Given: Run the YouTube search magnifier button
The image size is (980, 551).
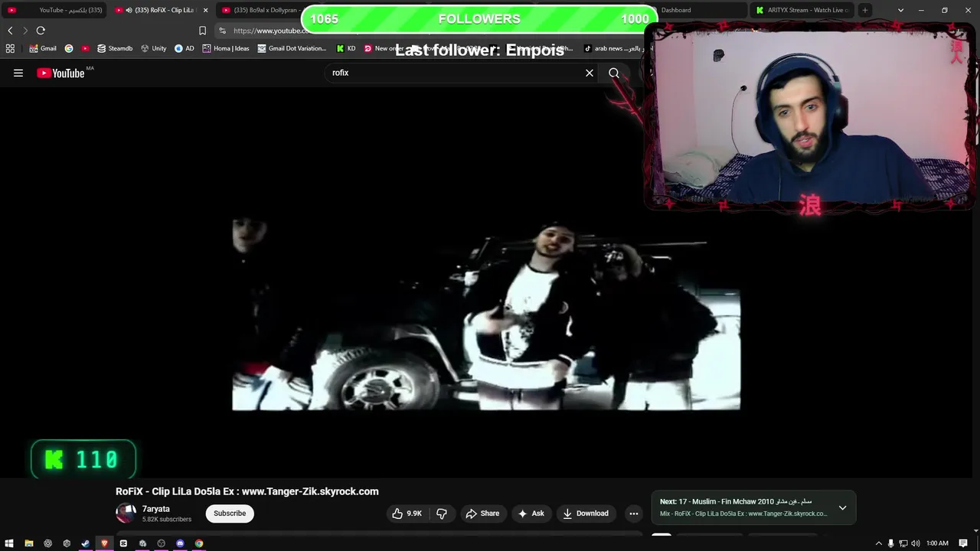Looking at the screenshot, I should (x=614, y=73).
